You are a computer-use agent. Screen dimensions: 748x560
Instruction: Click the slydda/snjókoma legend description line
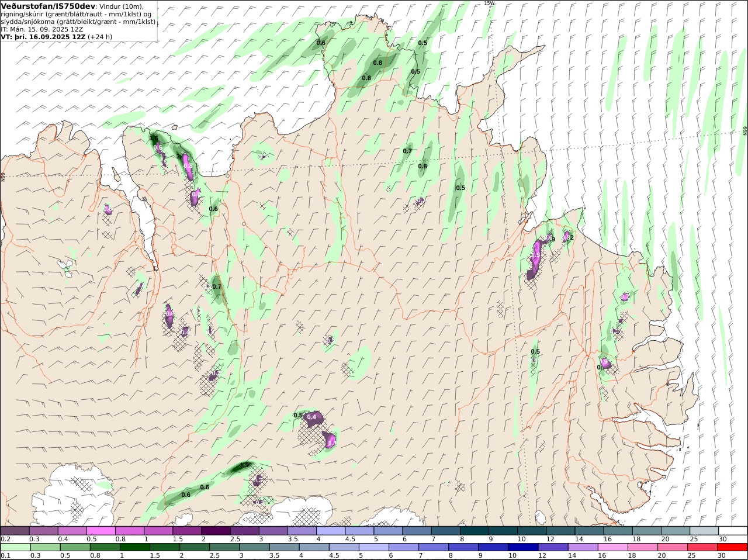pyautogui.click(x=78, y=22)
